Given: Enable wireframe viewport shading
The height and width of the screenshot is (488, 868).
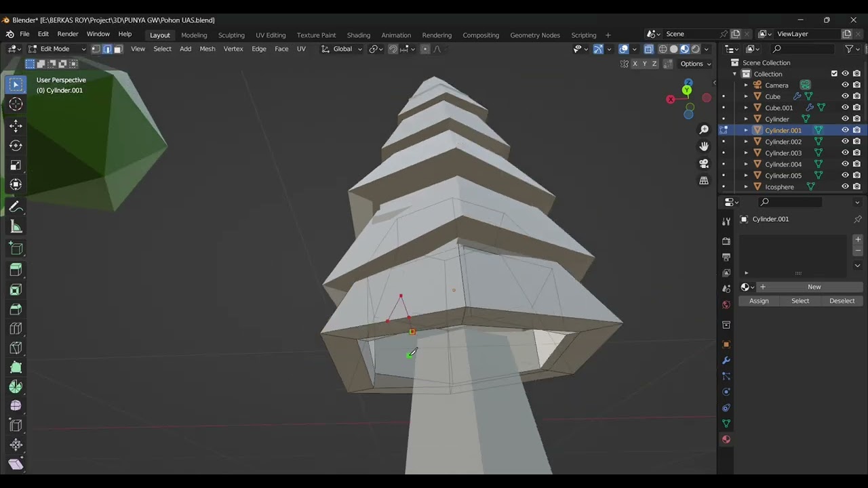Looking at the screenshot, I should tap(663, 49).
